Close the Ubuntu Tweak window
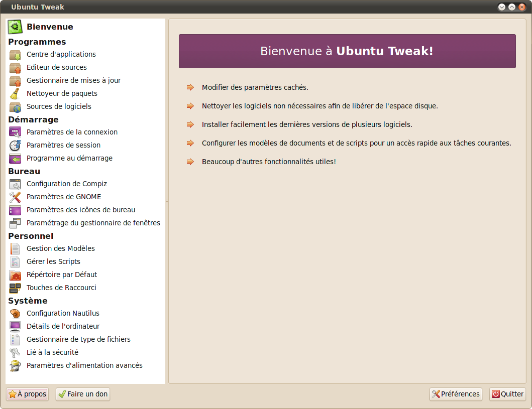The image size is (532, 409). [x=522, y=7]
